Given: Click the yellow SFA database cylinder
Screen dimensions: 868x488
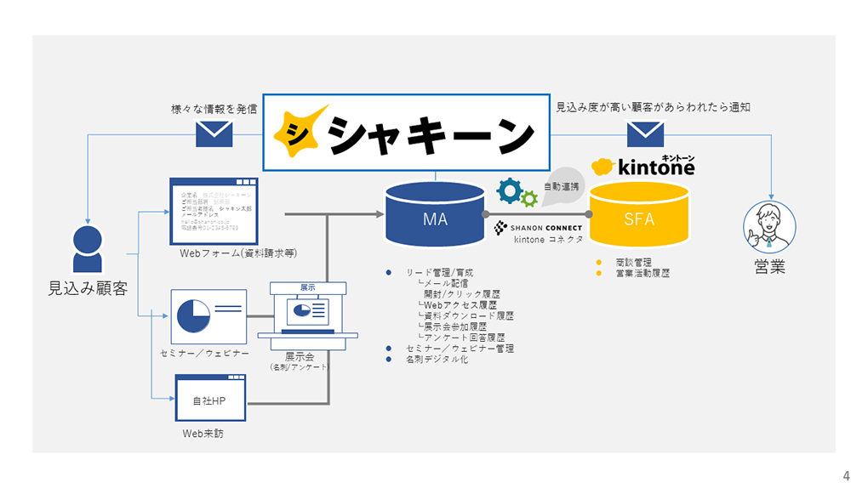Looking at the screenshot, I should (x=639, y=215).
